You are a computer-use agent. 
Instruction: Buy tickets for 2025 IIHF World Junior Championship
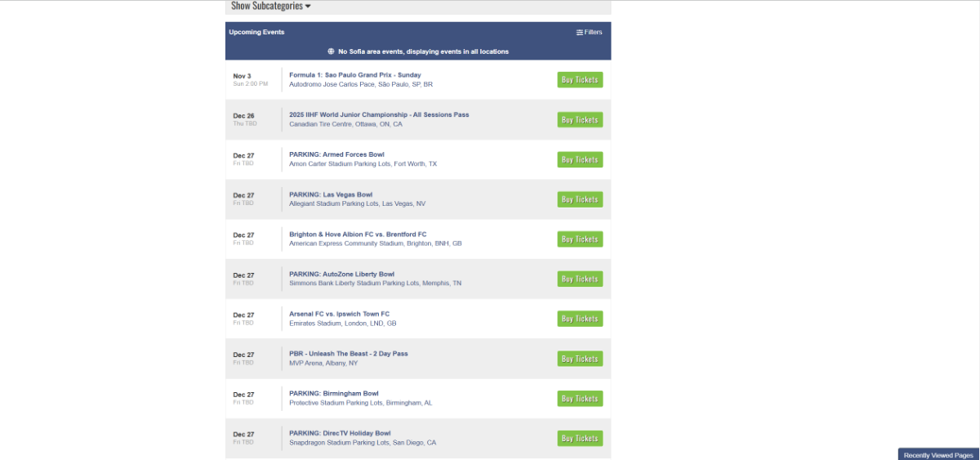580,120
